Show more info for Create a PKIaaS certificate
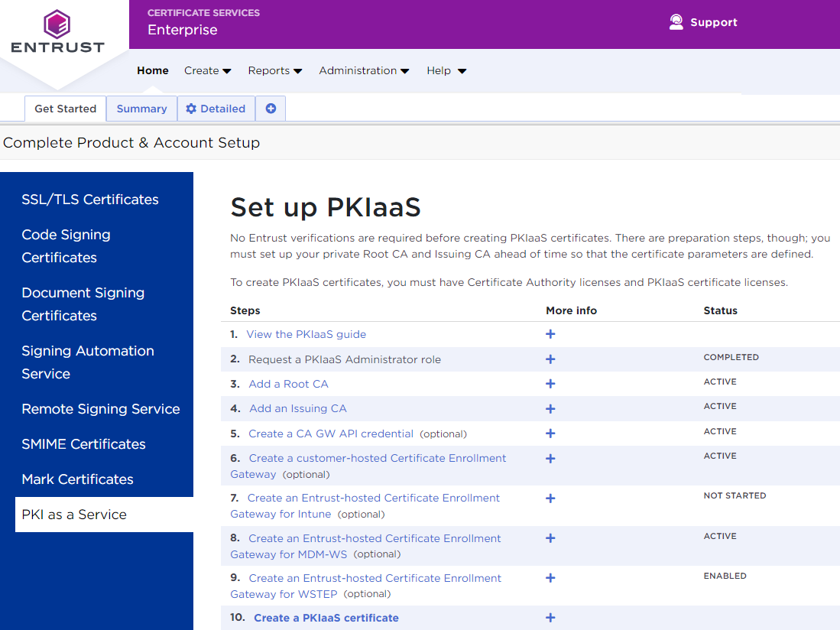 coord(550,618)
